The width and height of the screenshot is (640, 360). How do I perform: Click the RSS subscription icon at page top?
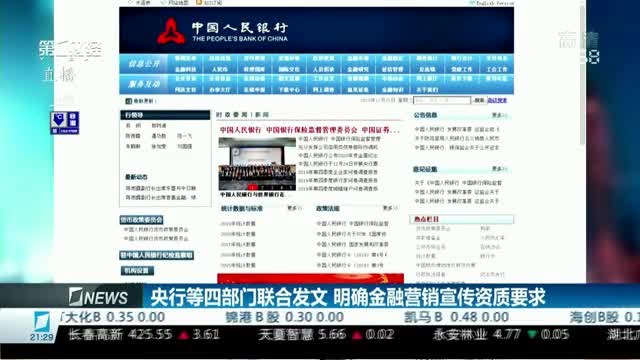pos(199,2)
